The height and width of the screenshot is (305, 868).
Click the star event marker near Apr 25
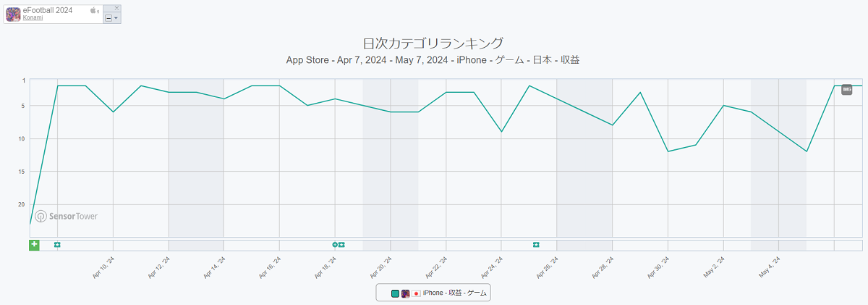536,245
